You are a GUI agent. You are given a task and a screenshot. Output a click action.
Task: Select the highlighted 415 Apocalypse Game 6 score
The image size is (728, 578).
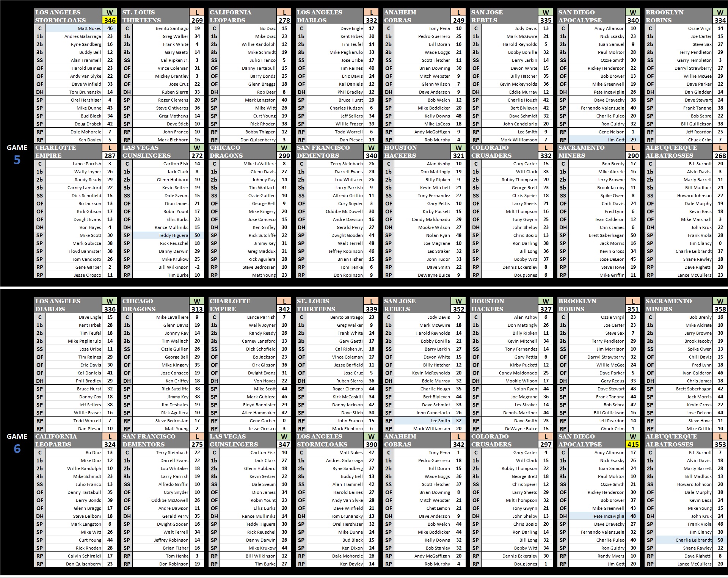(x=633, y=445)
